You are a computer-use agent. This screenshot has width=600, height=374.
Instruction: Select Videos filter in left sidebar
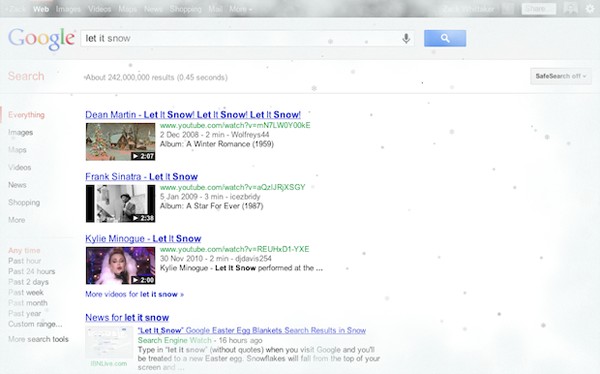click(x=20, y=167)
